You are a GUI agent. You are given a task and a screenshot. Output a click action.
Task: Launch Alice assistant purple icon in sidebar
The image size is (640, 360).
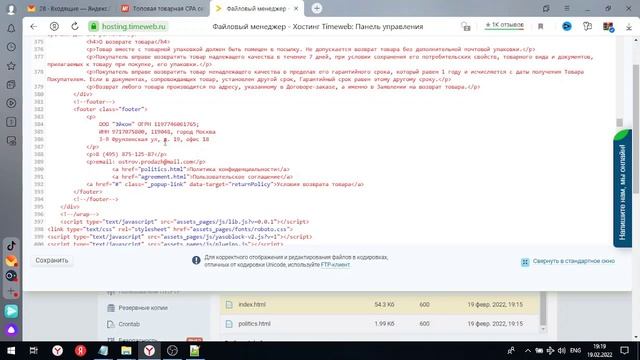pyautogui.click(x=11, y=329)
